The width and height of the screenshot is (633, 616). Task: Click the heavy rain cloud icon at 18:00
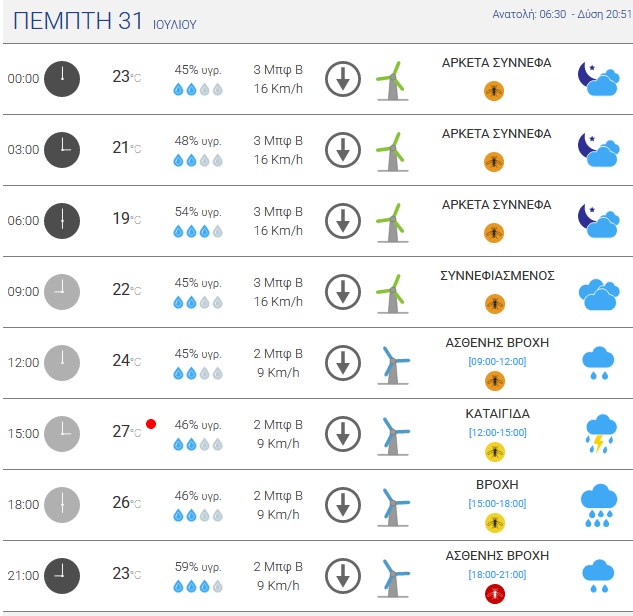pos(599,505)
